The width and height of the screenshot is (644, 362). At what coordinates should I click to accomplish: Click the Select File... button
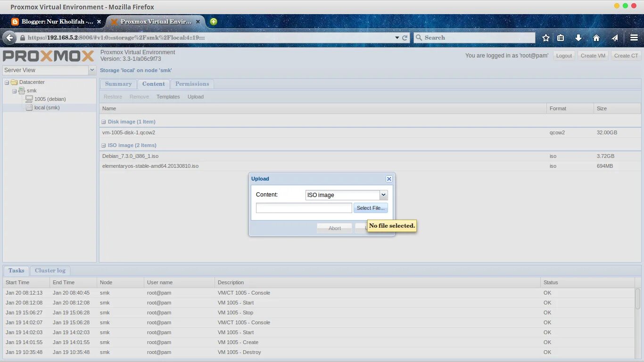pos(371,208)
